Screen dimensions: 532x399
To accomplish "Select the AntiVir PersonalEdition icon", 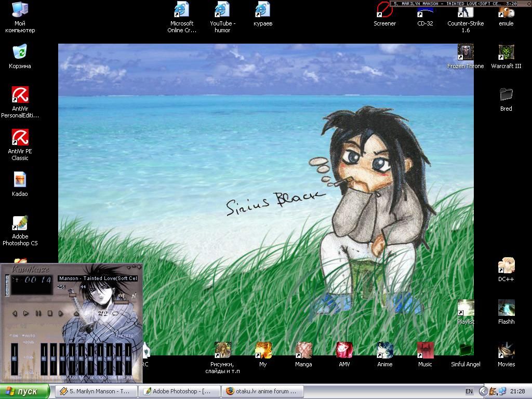I will click(x=20, y=102).
